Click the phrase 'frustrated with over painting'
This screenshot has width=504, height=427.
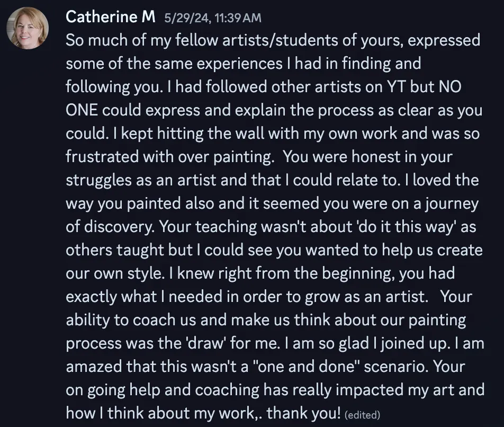coord(169,157)
